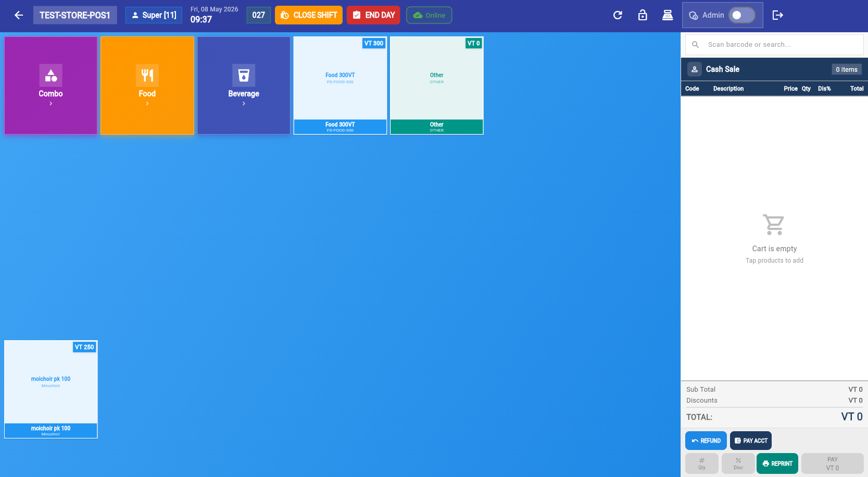Select the Cash Sale customer icon

tap(695, 69)
